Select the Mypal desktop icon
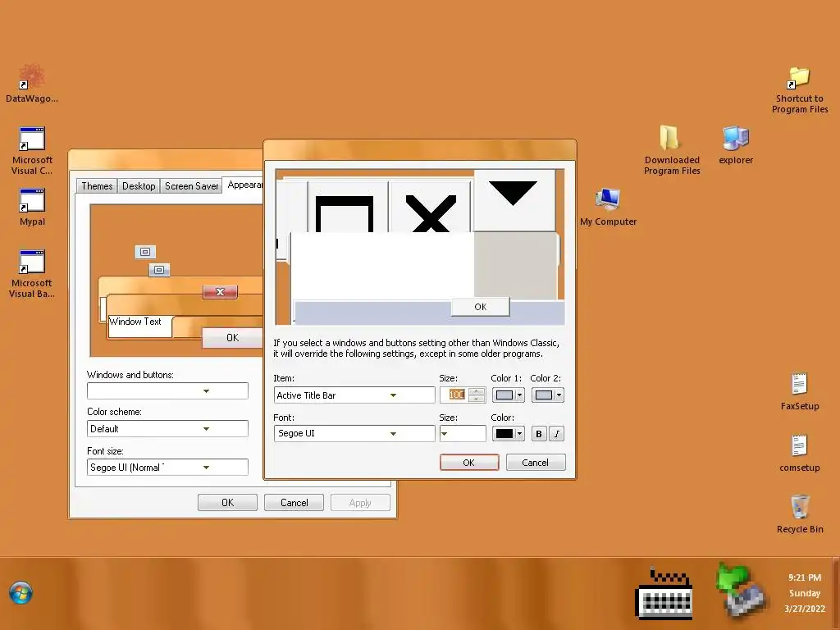840x630 pixels. click(x=32, y=206)
